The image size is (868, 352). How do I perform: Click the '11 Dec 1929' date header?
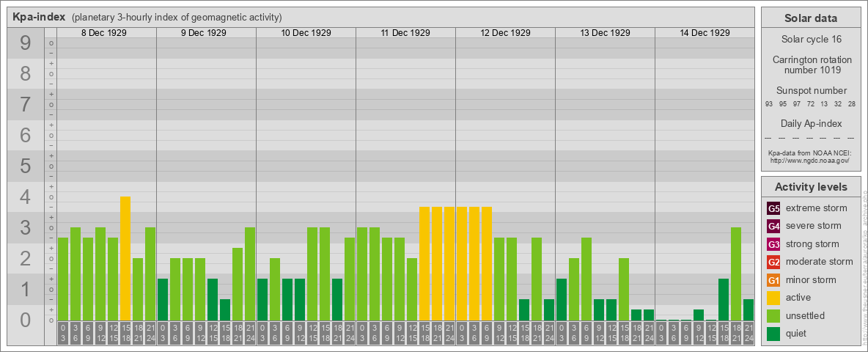pos(405,33)
